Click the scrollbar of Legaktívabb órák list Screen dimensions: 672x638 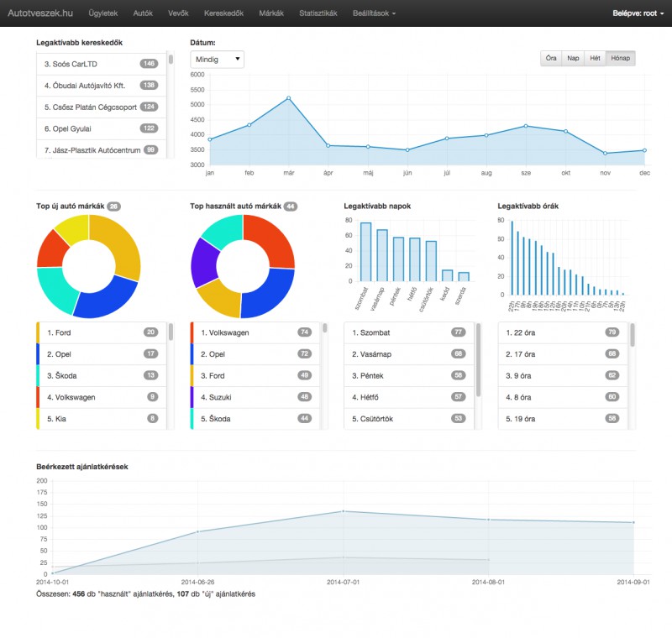coord(633,335)
